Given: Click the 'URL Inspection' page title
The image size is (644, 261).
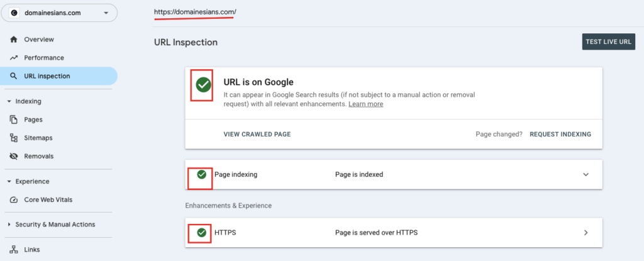Looking at the screenshot, I should tap(186, 42).
